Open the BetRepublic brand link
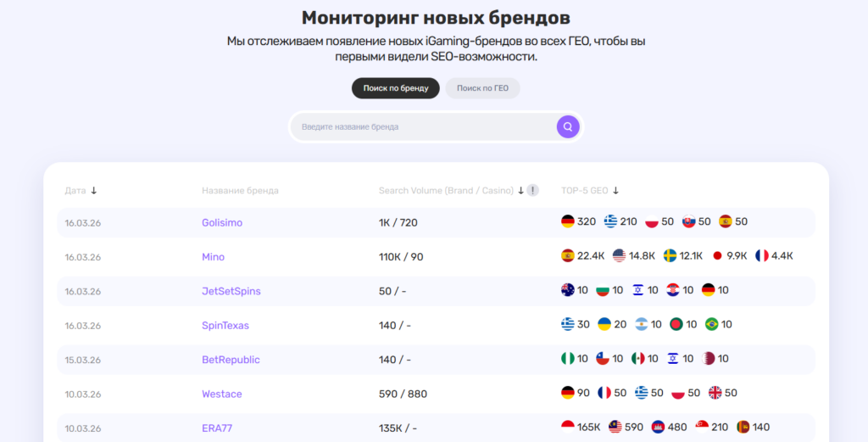The height and width of the screenshot is (442, 868). click(231, 360)
